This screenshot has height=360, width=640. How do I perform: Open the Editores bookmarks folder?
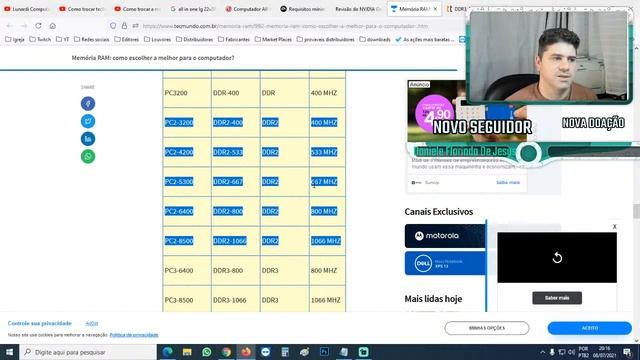click(x=127, y=40)
